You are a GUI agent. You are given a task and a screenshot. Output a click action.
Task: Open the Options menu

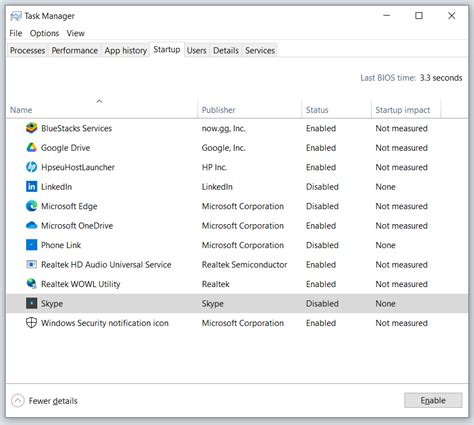tap(44, 33)
